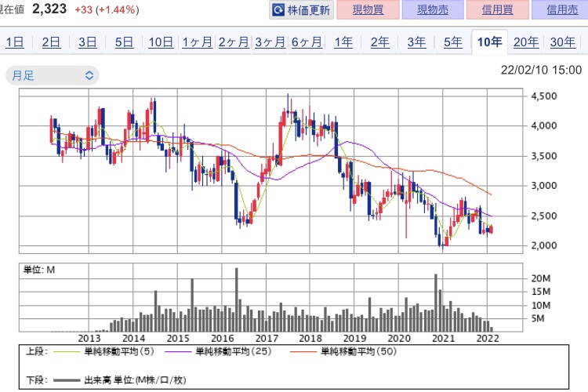
Task: Click the 5M volume axis label
Action: 538,318
